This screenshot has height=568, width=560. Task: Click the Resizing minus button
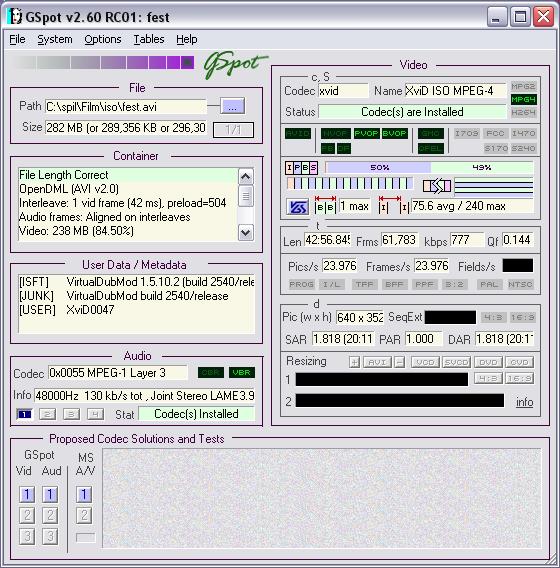400,362
